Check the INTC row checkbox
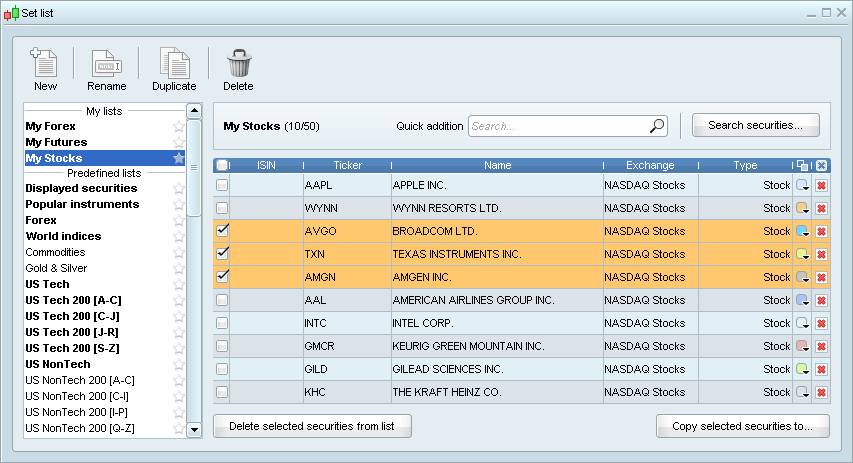 pos(222,323)
